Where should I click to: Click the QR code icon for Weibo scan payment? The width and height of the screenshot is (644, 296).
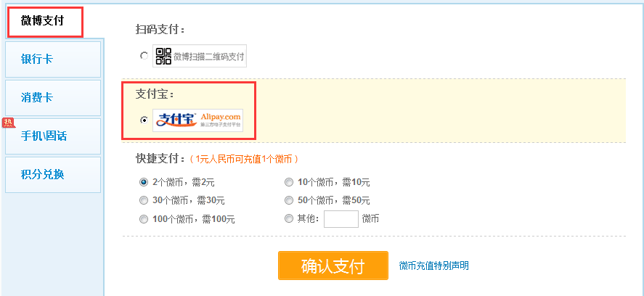(x=164, y=56)
